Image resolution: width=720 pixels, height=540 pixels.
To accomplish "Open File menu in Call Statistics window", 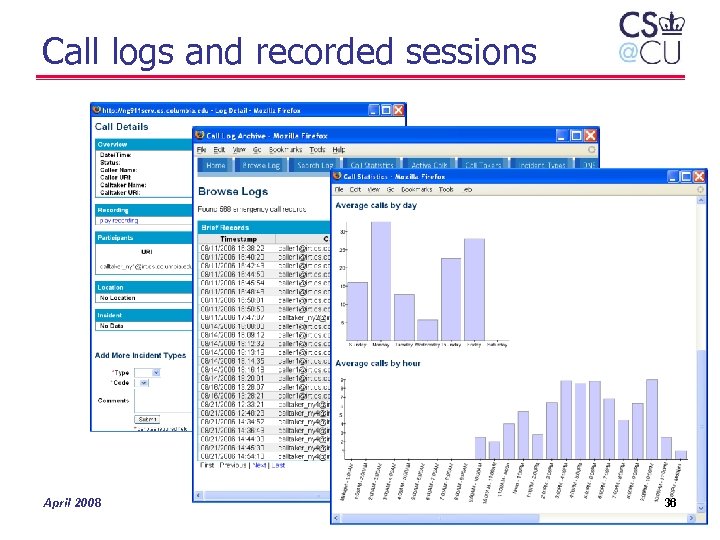I will 339,189.
